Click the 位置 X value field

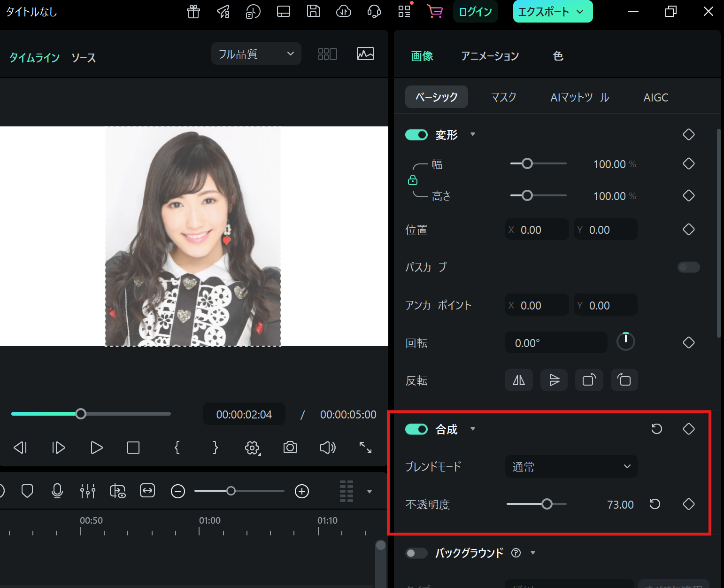point(537,230)
